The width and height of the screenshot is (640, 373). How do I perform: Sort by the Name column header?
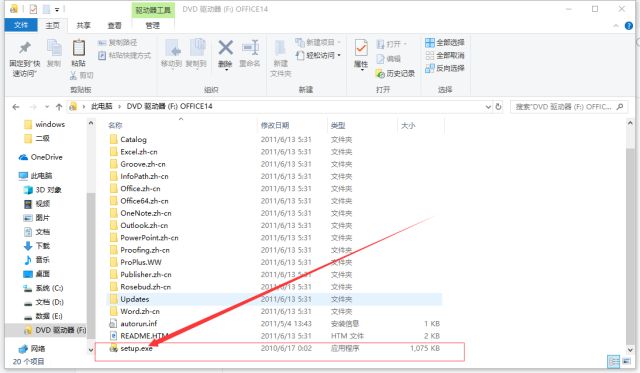(x=115, y=125)
